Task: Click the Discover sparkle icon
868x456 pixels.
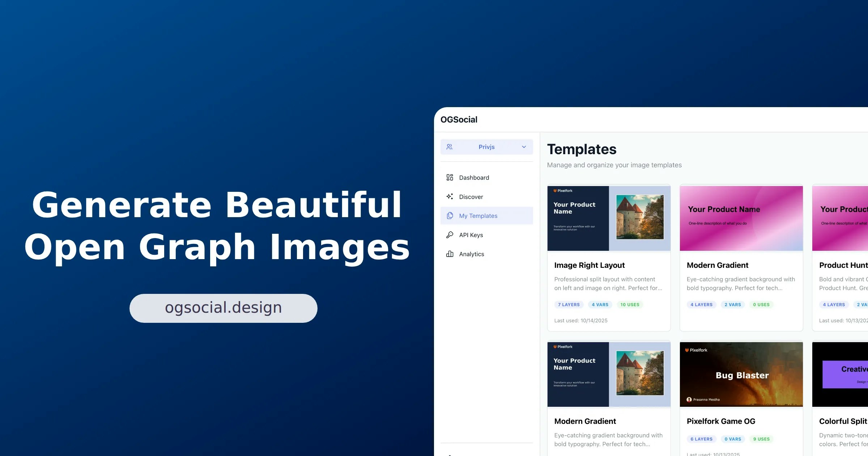Action: coord(450,197)
